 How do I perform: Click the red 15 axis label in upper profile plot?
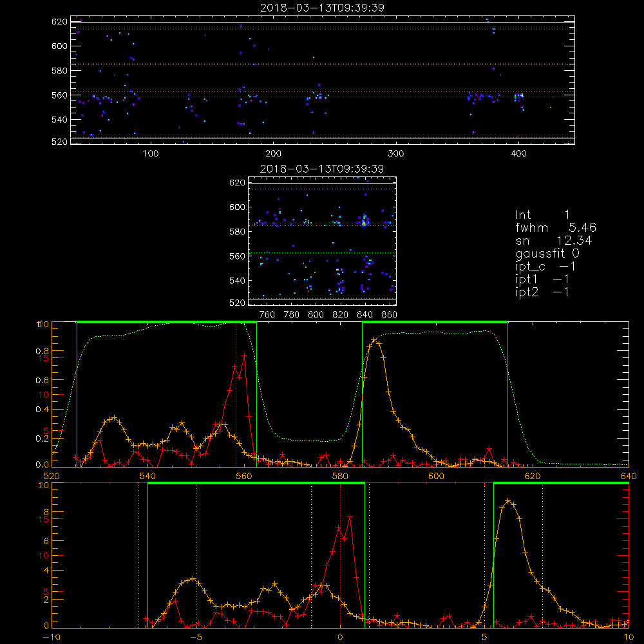(44, 358)
